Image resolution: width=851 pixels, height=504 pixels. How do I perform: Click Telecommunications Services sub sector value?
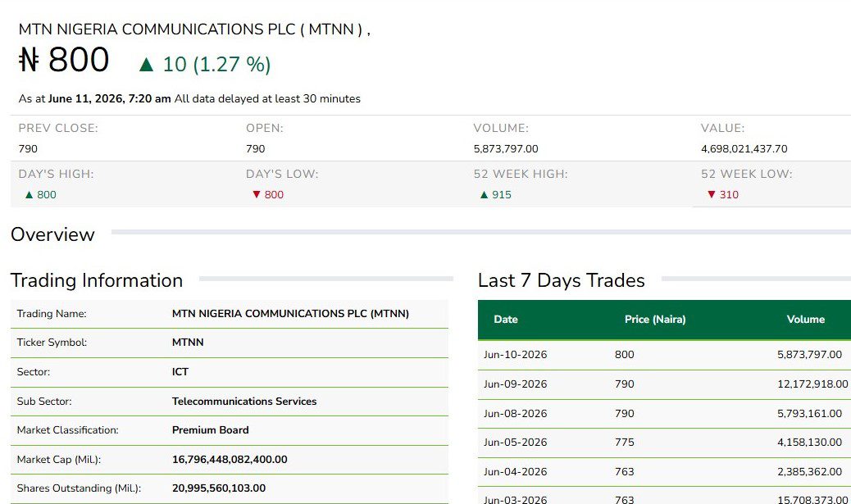point(244,402)
